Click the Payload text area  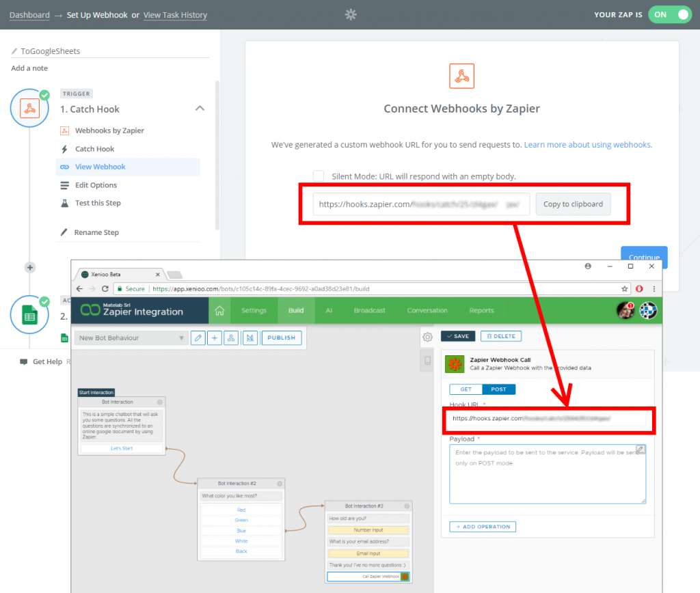[548, 474]
